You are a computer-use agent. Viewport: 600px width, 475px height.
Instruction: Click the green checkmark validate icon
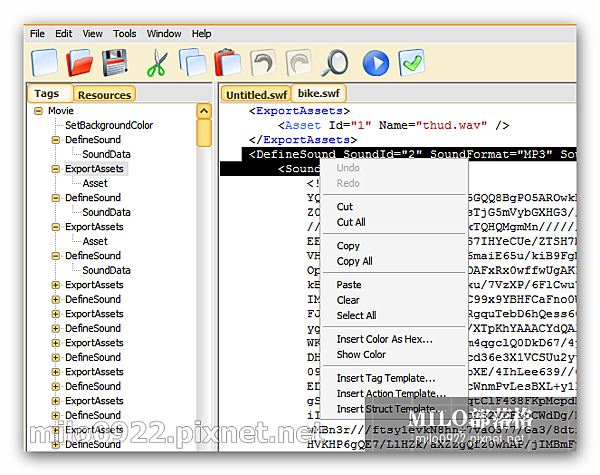[x=412, y=62]
